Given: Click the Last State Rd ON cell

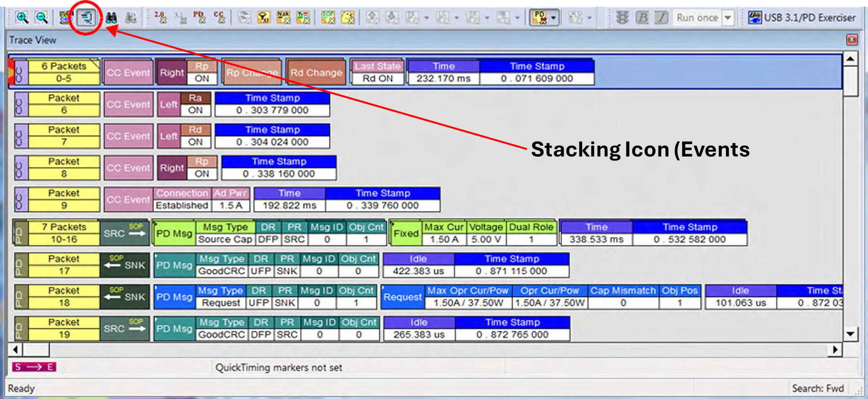Looking at the screenshot, I should [x=377, y=73].
